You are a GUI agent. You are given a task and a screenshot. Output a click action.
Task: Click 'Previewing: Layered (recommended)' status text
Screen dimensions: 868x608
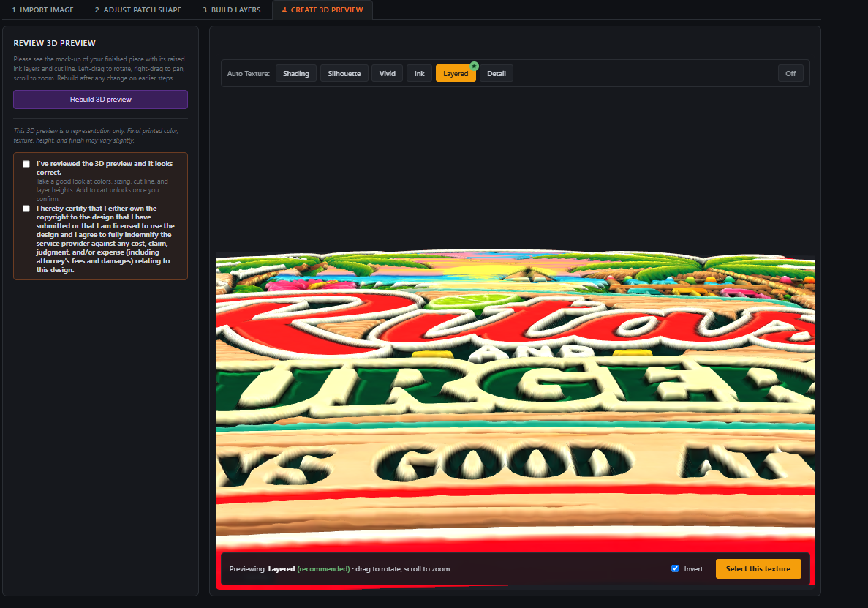pyautogui.click(x=290, y=569)
